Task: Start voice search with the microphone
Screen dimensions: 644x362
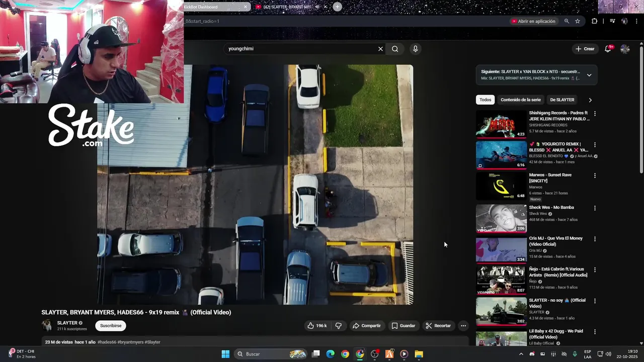Action: point(415,49)
